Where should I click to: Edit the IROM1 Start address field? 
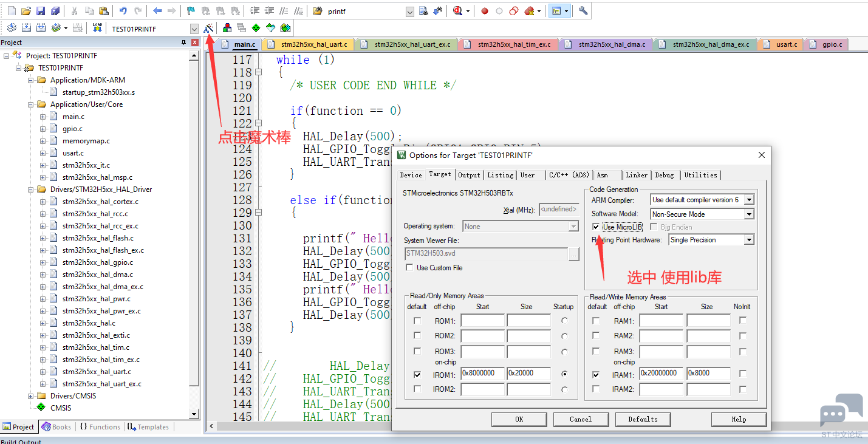tap(482, 374)
